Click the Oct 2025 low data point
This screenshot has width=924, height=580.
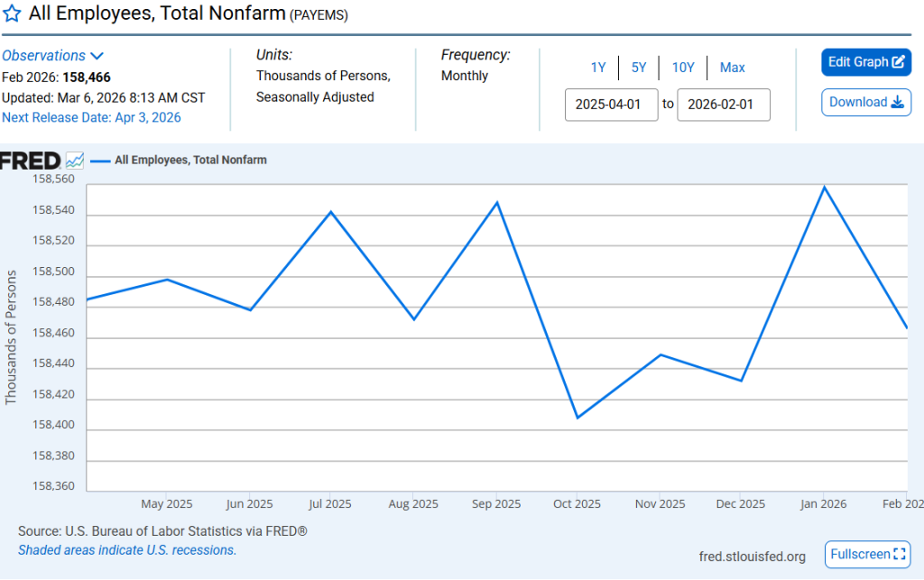click(x=577, y=418)
